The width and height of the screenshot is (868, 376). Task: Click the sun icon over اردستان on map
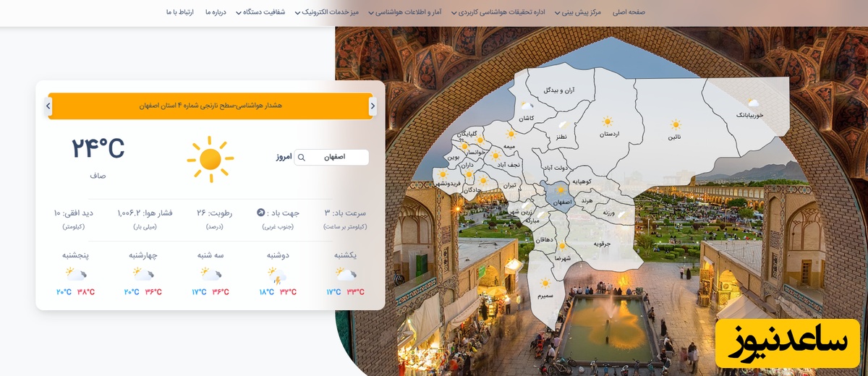(607, 121)
